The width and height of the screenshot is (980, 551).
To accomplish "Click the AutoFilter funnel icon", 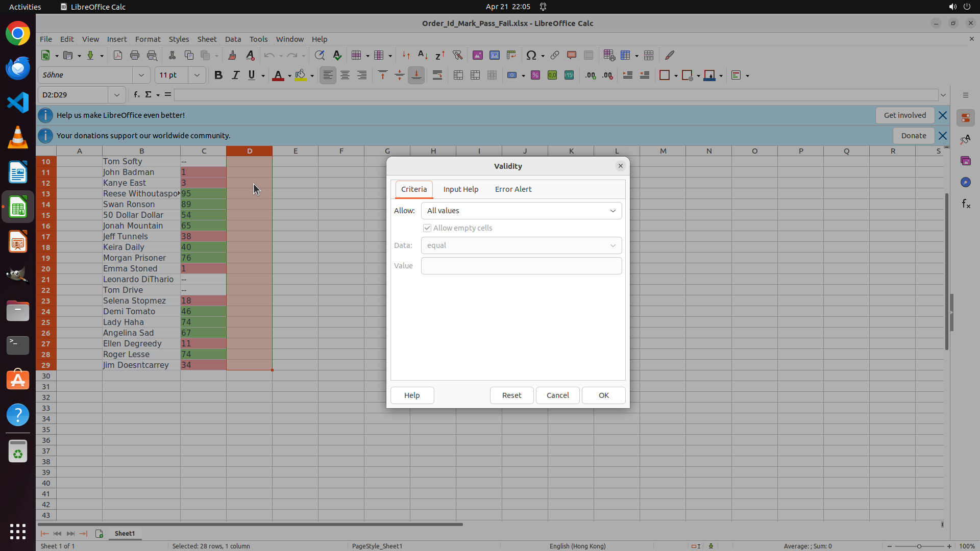I will coord(457,55).
